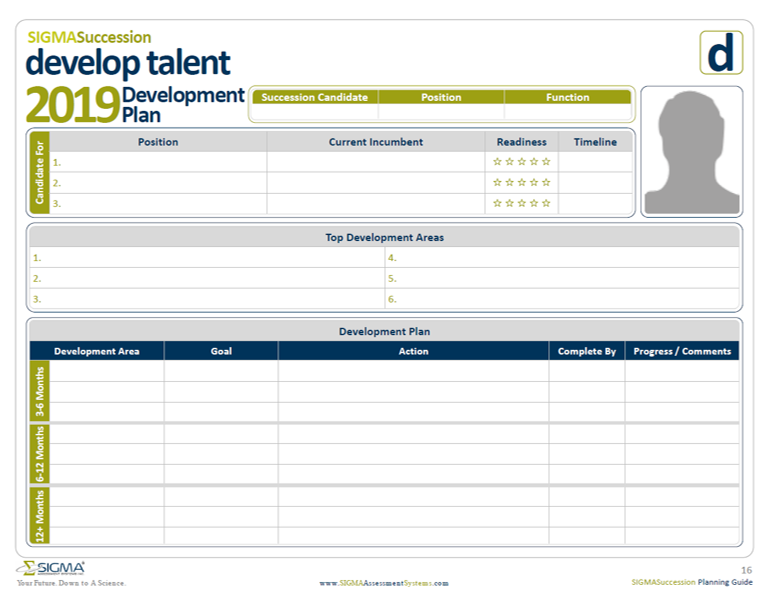
Task: Click first Readiness star for position 1
Action: pos(498,162)
